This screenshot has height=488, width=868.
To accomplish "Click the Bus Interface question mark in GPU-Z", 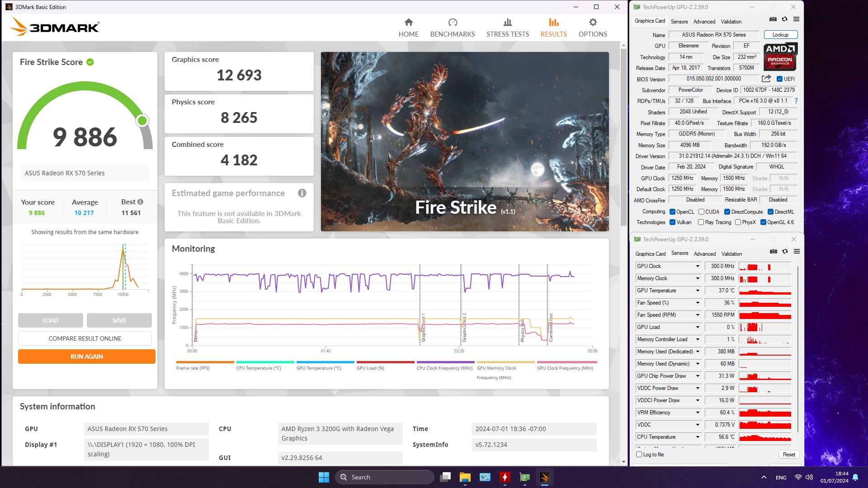I will [x=796, y=101].
